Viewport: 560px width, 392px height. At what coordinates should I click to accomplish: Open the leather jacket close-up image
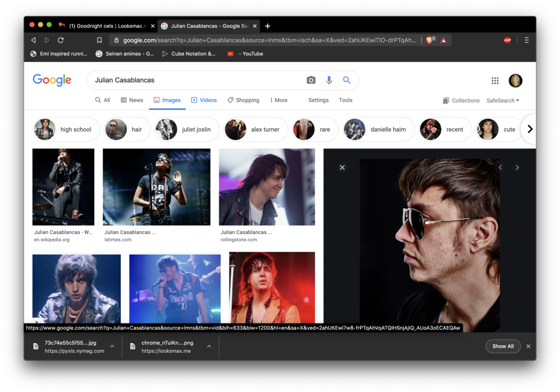point(76,288)
